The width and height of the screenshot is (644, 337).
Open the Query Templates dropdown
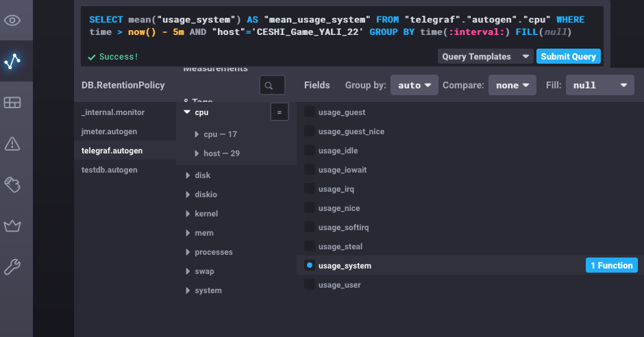[485, 57]
